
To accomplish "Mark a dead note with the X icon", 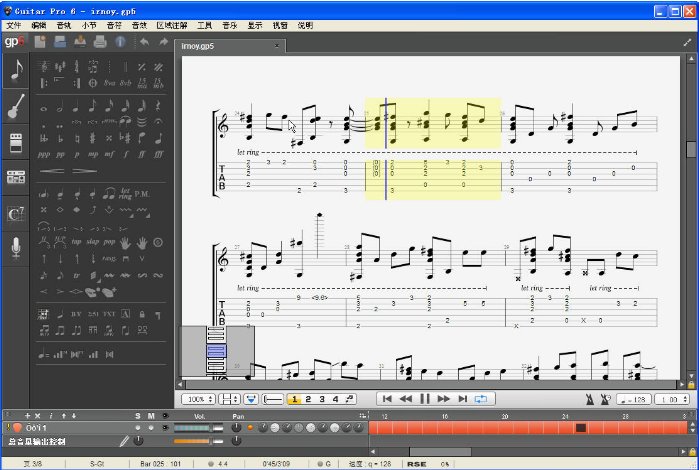I will tap(44, 210).
